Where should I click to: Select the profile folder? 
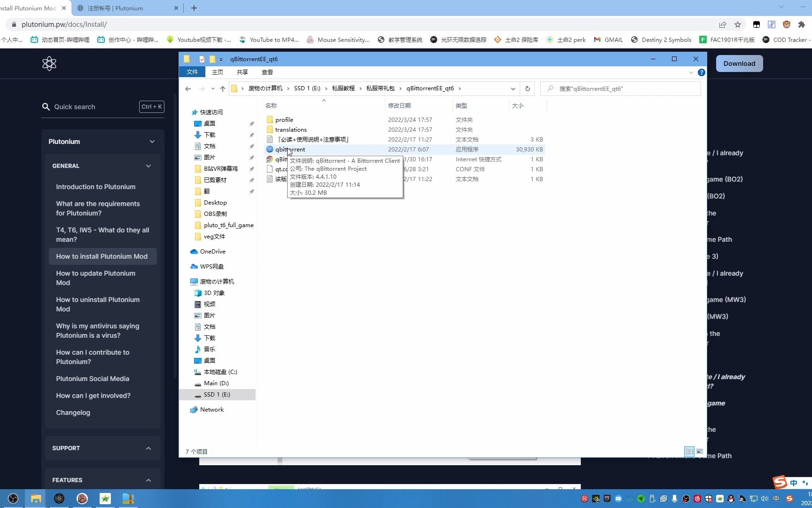point(284,120)
